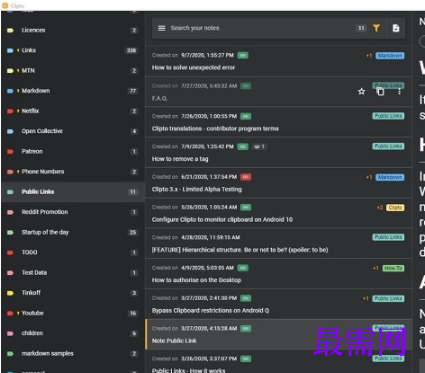
Task: Select the Startup of the day tag
Action: [x=73, y=232]
